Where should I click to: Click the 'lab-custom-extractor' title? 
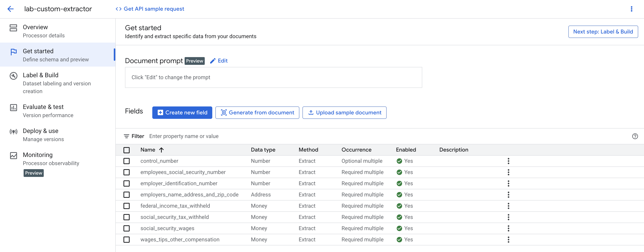pos(58,9)
